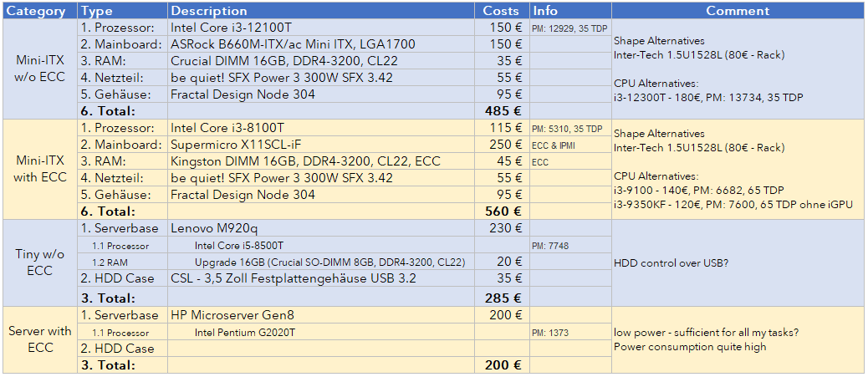Click the 230 € cost cell
This screenshot has height=377, width=868.
pos(502,227)
